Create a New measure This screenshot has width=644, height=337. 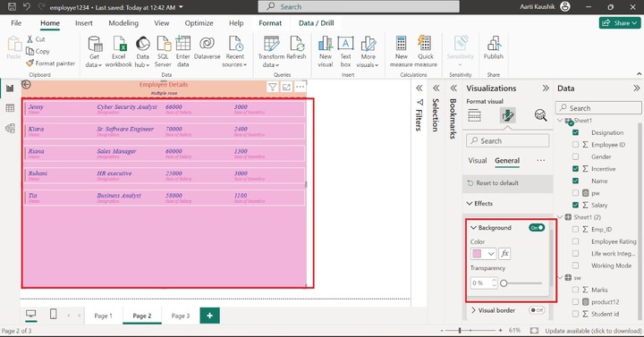pos(402,51)
